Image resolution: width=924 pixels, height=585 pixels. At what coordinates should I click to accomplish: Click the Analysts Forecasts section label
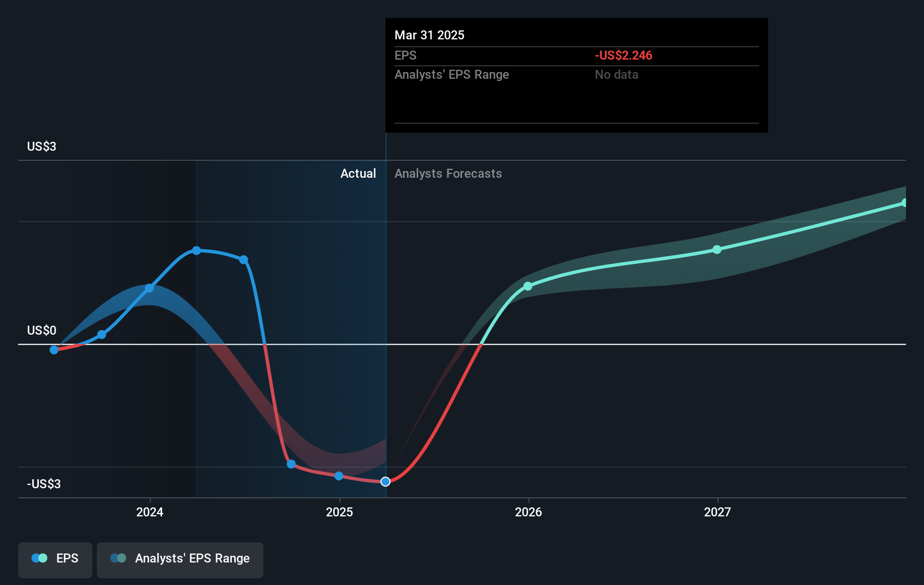click(448, 174)
